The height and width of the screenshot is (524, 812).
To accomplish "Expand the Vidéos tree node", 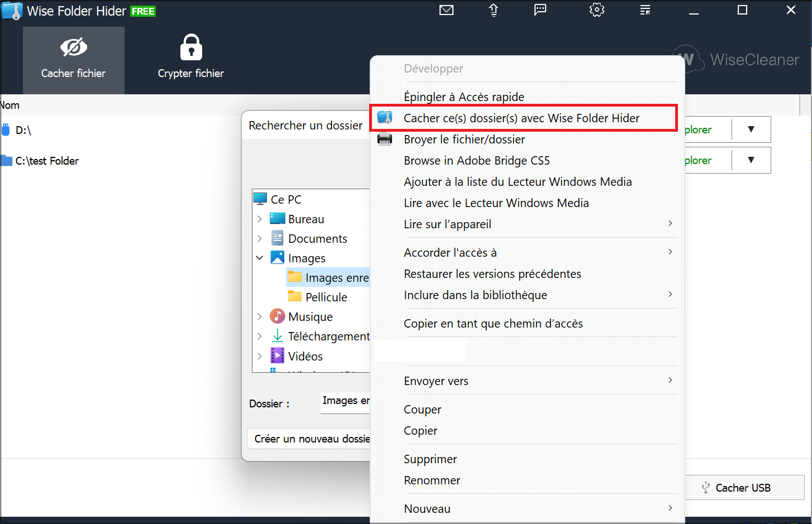I will pos(260,355).
